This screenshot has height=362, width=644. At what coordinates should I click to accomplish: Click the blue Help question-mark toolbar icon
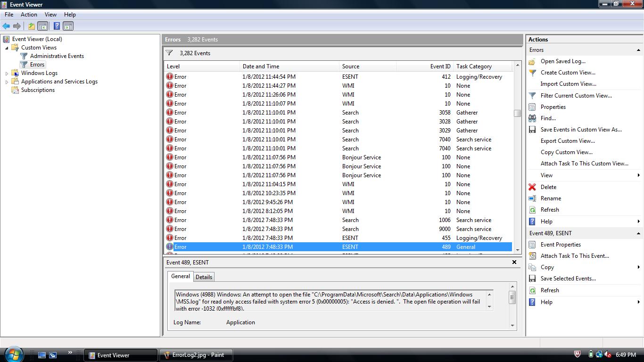pyautogui.click(x=57, y=26)
